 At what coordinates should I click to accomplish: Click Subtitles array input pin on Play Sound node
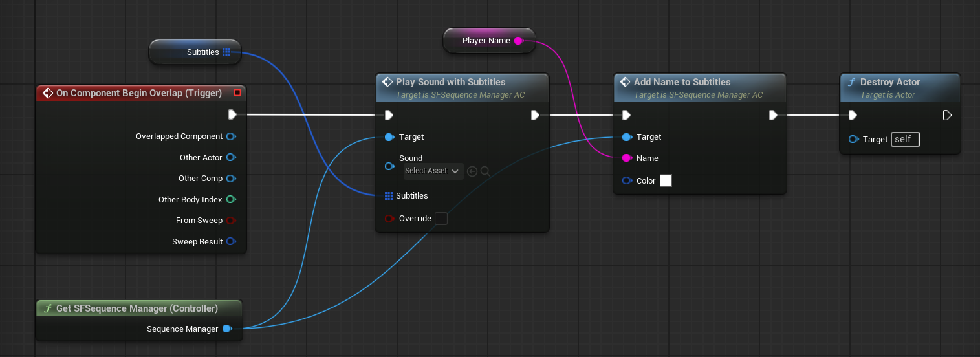click(x=389, y=196)
